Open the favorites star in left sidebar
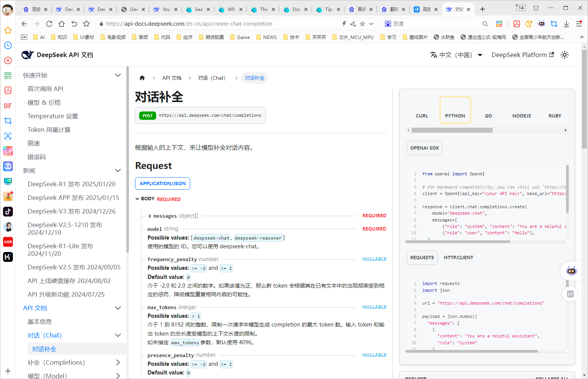The width and height of the screenshot is (588, 379). point(8,30)
